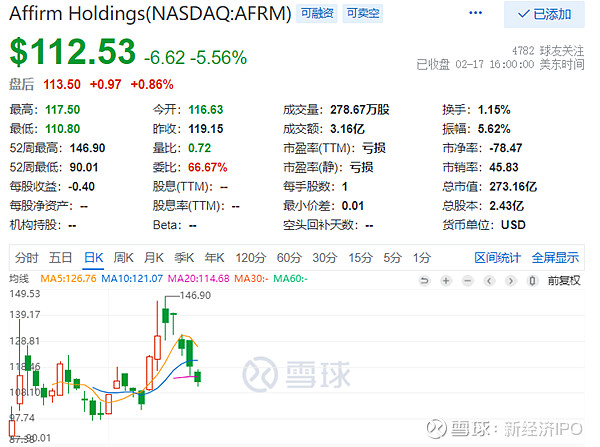Click the 均线 label

tap(19, 279)
